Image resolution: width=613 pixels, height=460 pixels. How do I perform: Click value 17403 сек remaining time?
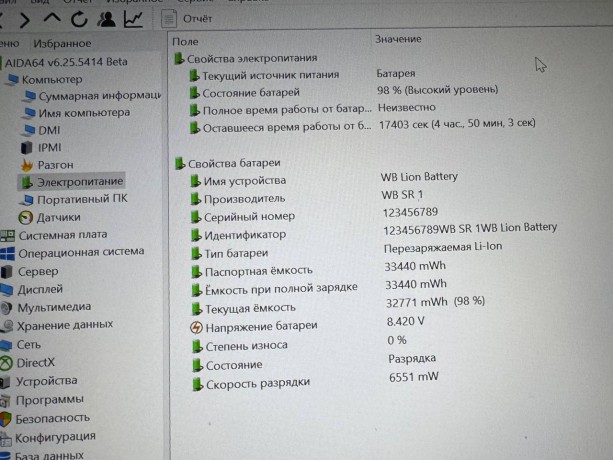[457, 124]
